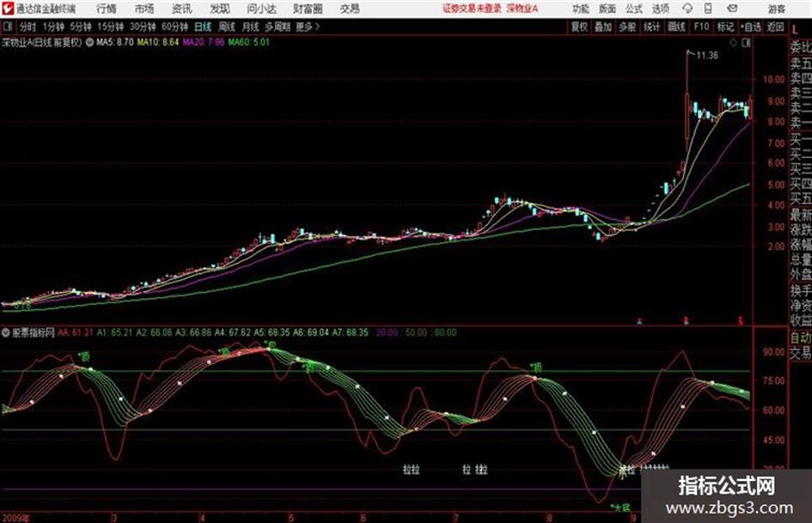Click the AA: 61.21 indicator value

pos(76,332)
